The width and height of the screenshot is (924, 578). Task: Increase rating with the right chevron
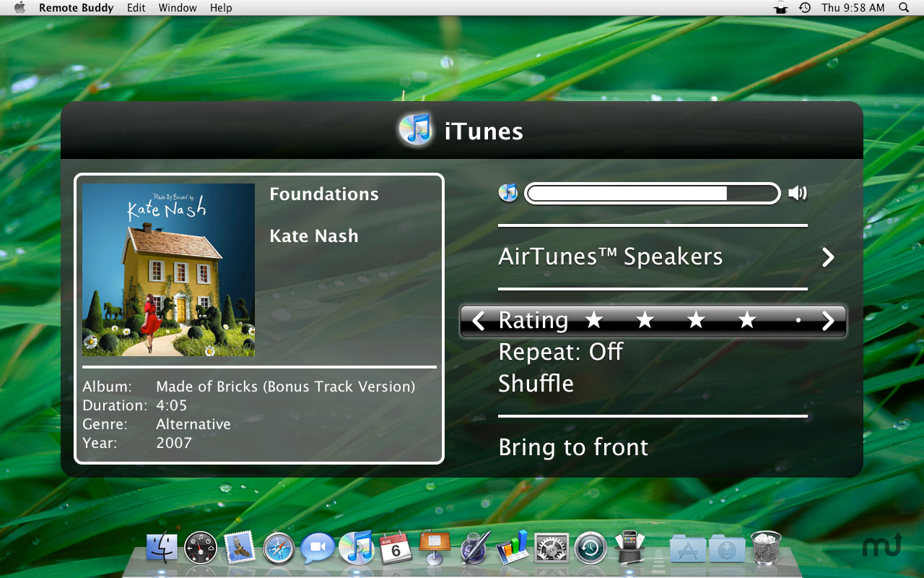828,321
